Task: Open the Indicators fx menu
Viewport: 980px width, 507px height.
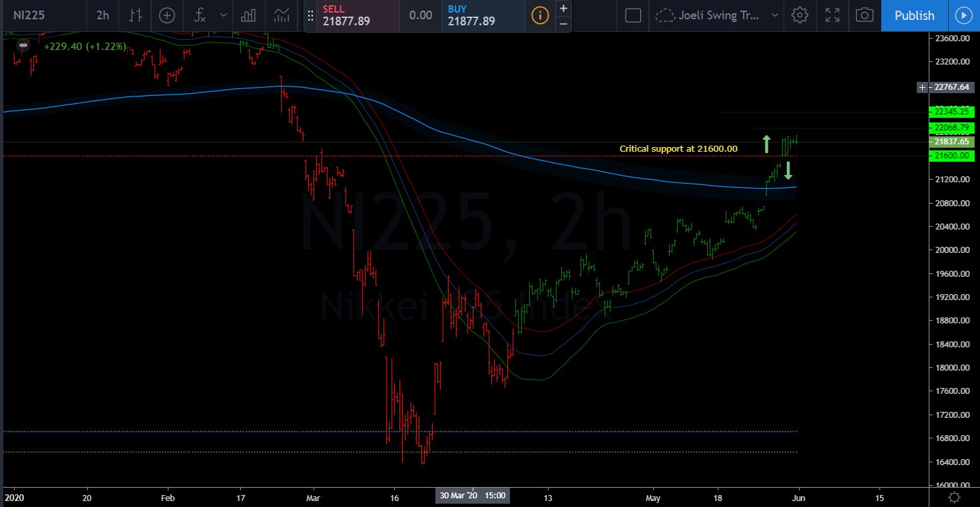Action: point(200,15)
